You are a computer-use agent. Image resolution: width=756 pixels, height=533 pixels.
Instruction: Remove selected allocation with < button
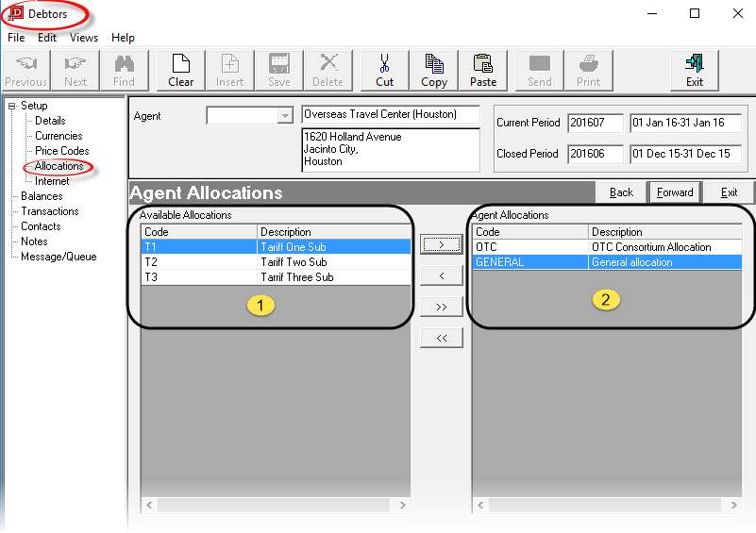441,275
